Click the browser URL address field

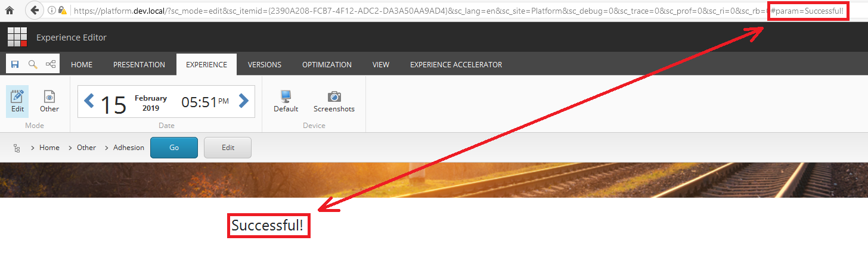pyautogui.click(x=417, y=10)
